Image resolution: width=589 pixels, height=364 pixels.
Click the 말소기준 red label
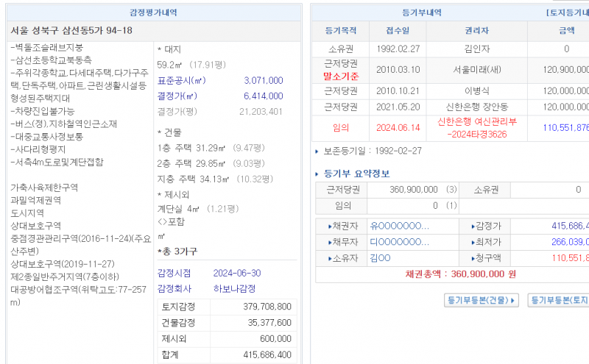pyautogui.click(x=341, y=76)
